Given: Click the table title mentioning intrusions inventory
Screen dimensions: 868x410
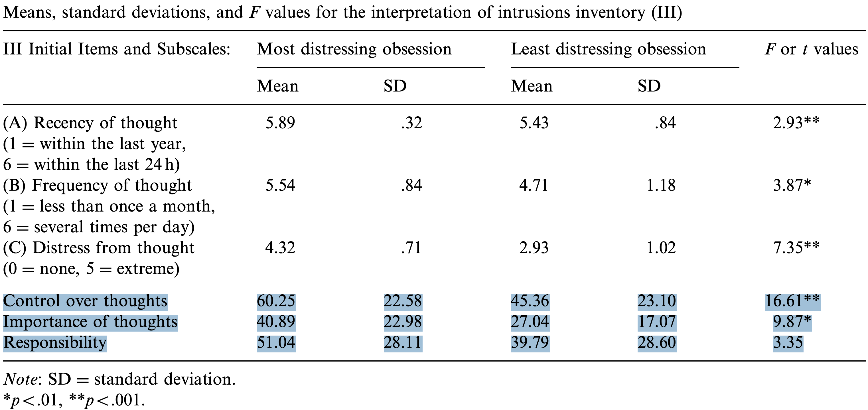Looking at the screenshot, I should pos(342,13).
